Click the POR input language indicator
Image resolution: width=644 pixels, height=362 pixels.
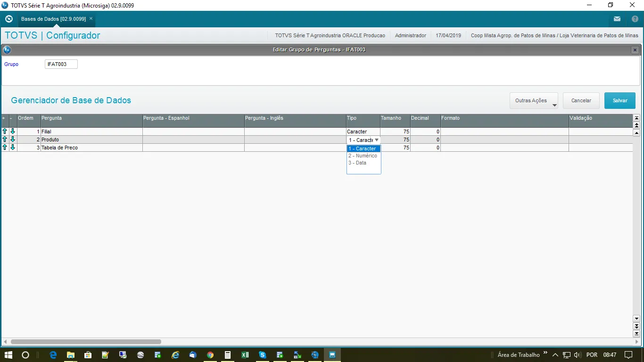click(x=592, y=355)
